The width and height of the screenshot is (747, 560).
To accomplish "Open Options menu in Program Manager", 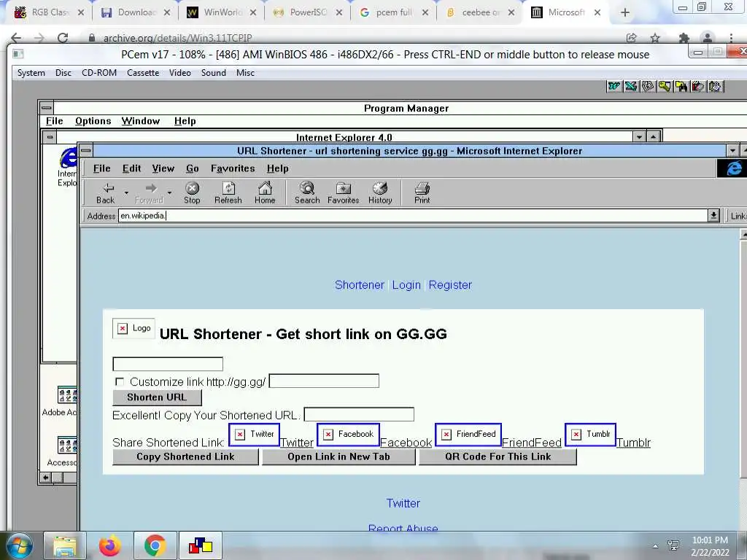I will point(93,121).
